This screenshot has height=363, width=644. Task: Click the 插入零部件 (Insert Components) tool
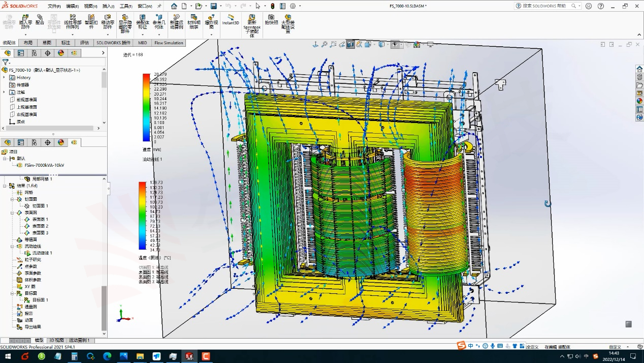click(x=25, y=22)
